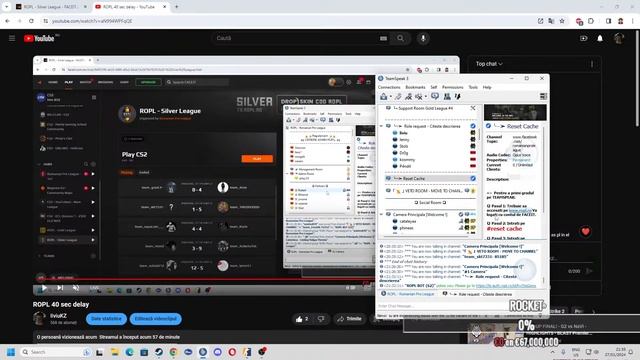Open the YouTube guide hamburger menu
The width and height of the screenshot is (640, 360).
click(12, 38)
